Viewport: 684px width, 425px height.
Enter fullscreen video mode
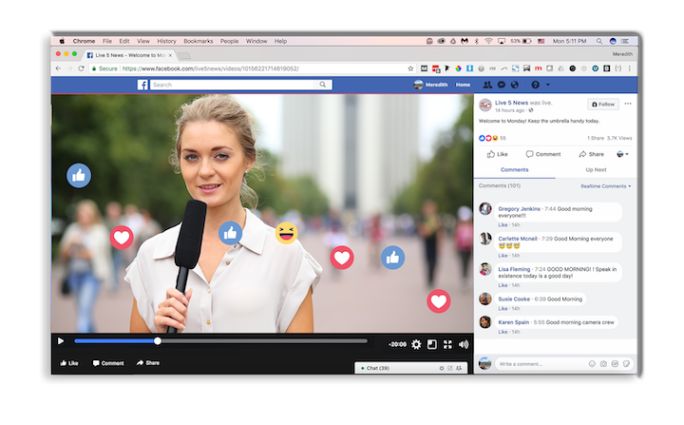point(447,344)
